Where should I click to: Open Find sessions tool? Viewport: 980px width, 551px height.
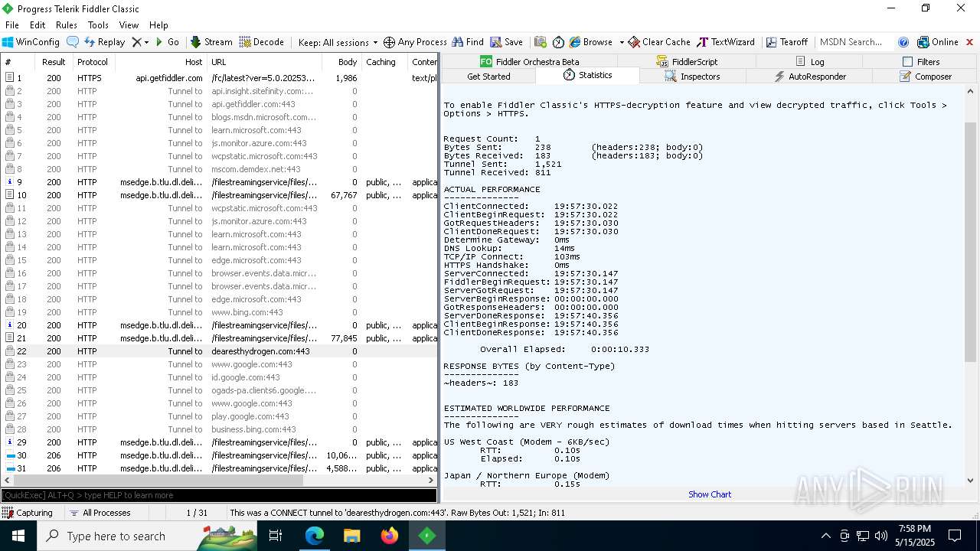click(468, 42)
